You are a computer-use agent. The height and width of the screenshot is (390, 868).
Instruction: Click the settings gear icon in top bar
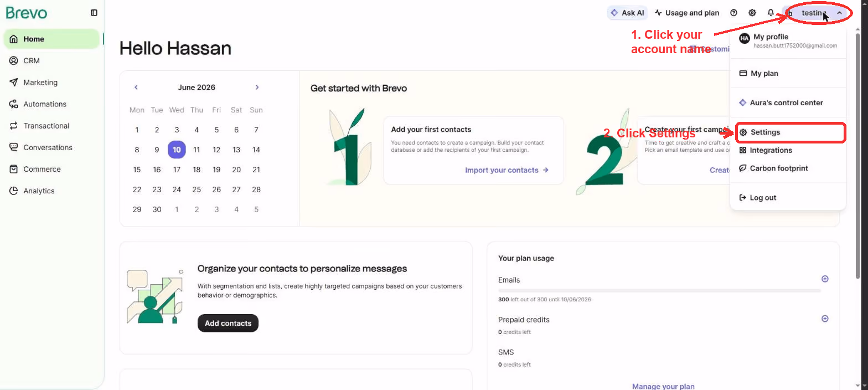(752, 13)
